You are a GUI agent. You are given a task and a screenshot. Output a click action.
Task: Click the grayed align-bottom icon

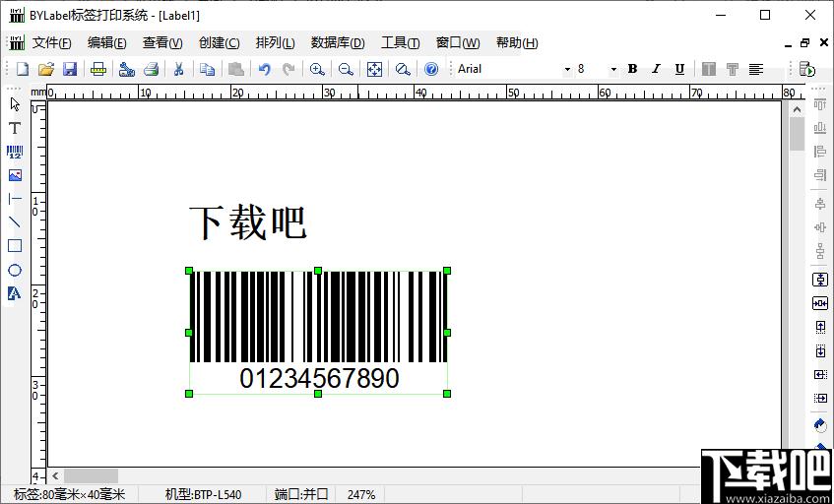click(x=820, y=128)
